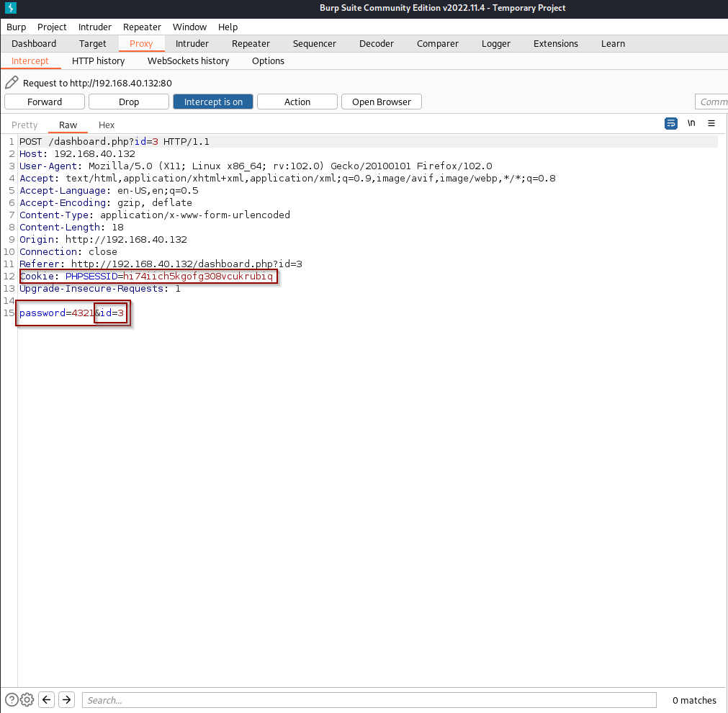Switch to HTTP history sub-tab
This screenshot has height=713, width=728.
98,60
